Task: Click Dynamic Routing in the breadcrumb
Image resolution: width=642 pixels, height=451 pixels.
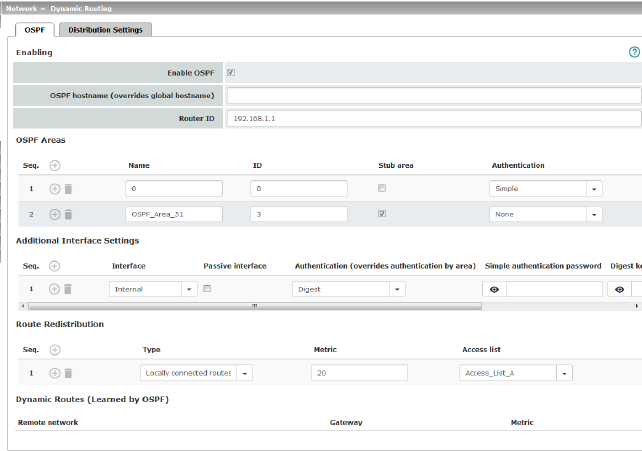Action: point(81,8)
